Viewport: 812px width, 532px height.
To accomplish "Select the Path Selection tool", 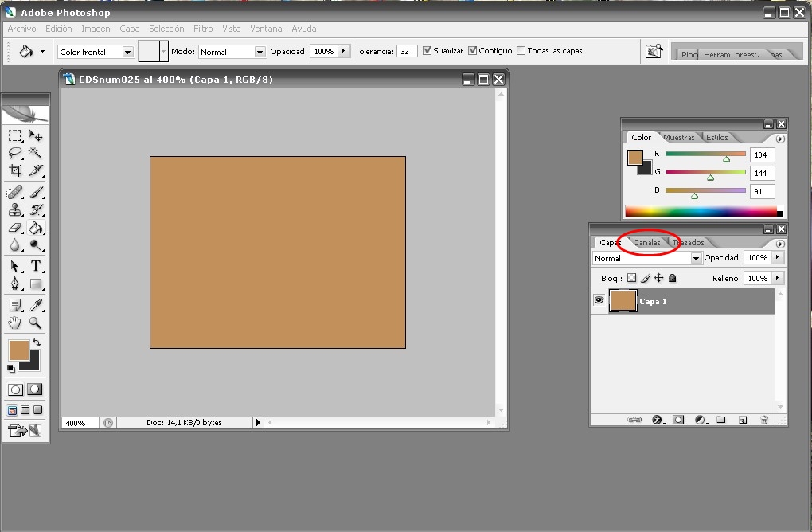I will pos(15,266).
